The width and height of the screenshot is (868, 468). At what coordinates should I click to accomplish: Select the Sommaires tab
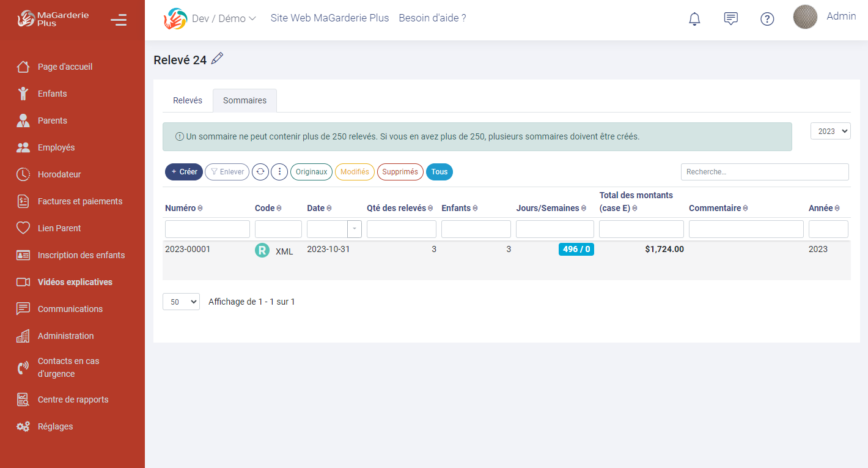coord(245,100)
